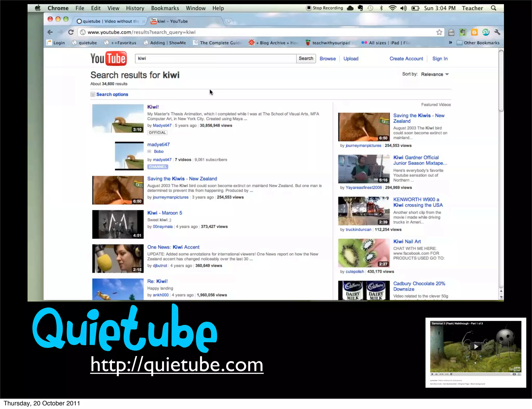Open Saving the Kiwis search result title
This screenshot has height=409, width=532.
pos(182,179)
